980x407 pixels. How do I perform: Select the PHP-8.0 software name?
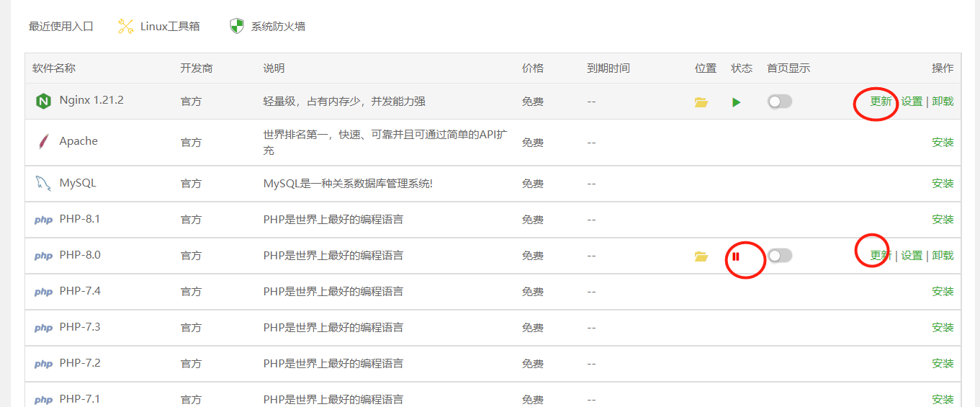tap(80, 255)
